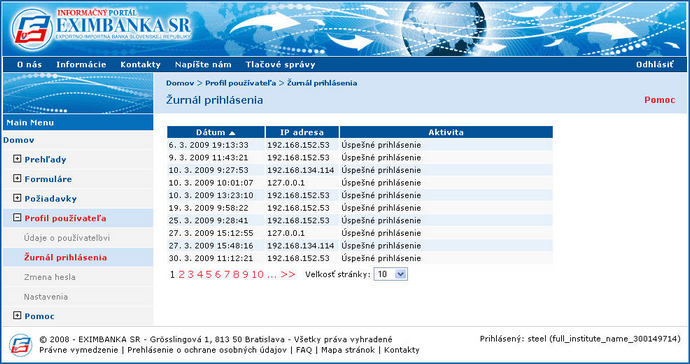Open Prehlásenie o ochrane osobných údajov link
The width and height of the screenshot is (690, 364).
click(x=206, y=350)
